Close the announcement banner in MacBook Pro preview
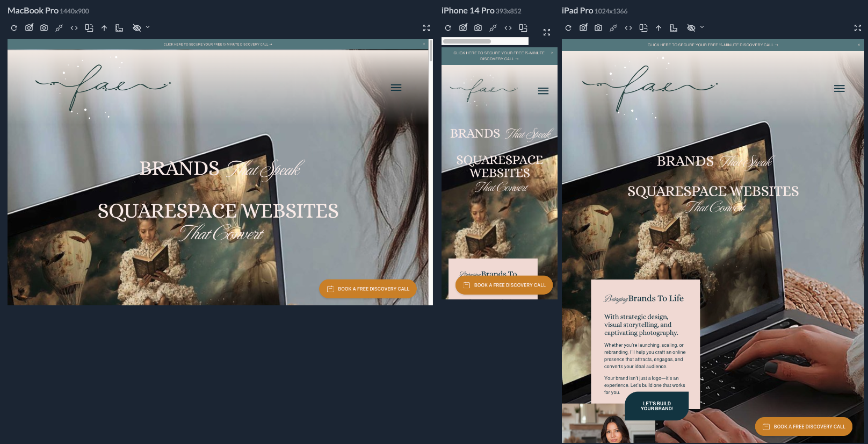Viewport: 868px width, 444px height. (424, 44)
